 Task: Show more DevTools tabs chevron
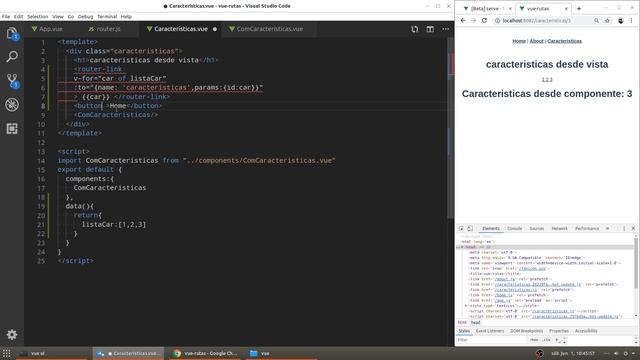coord(607,229)
